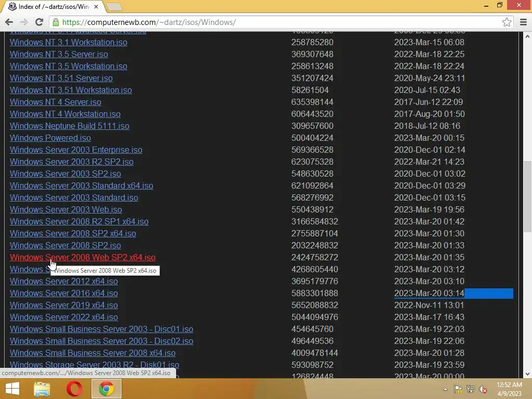Image resolution: width=532 pixels, height=399 pixels.
Task: Show hidden tray icons arrow
Action: [445, 389]
